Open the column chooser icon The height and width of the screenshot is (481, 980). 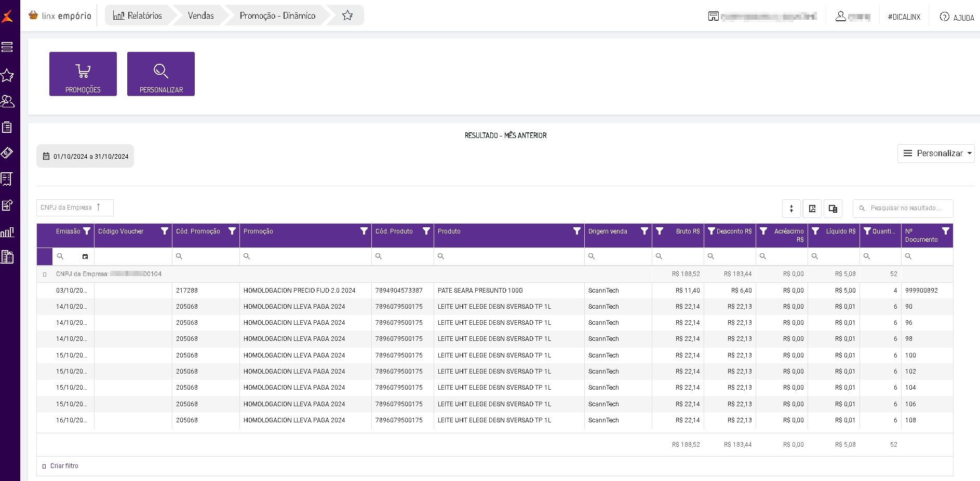point(833,209)
